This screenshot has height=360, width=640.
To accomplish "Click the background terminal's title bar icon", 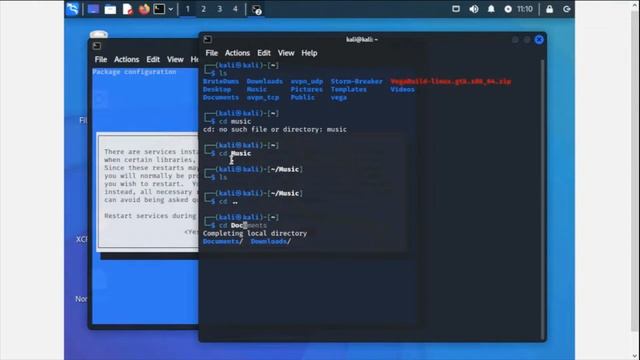I will (97, 46).
